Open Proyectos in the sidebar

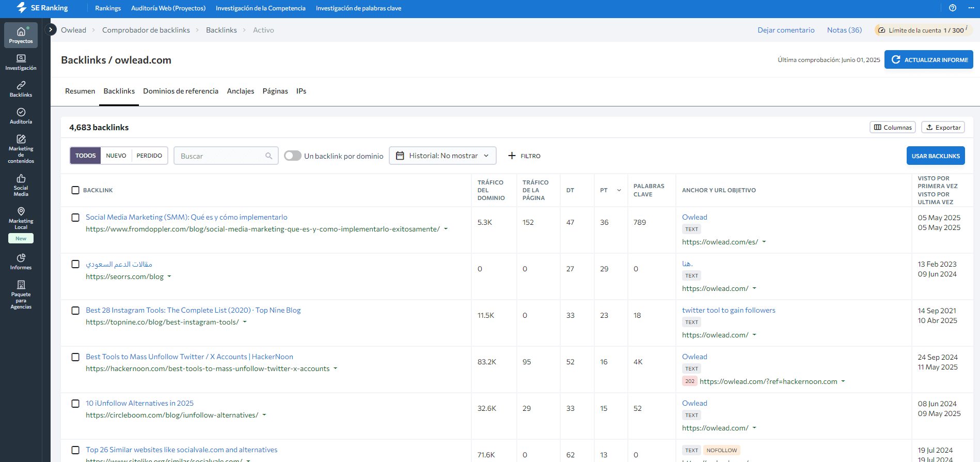[x=21, y=35]
